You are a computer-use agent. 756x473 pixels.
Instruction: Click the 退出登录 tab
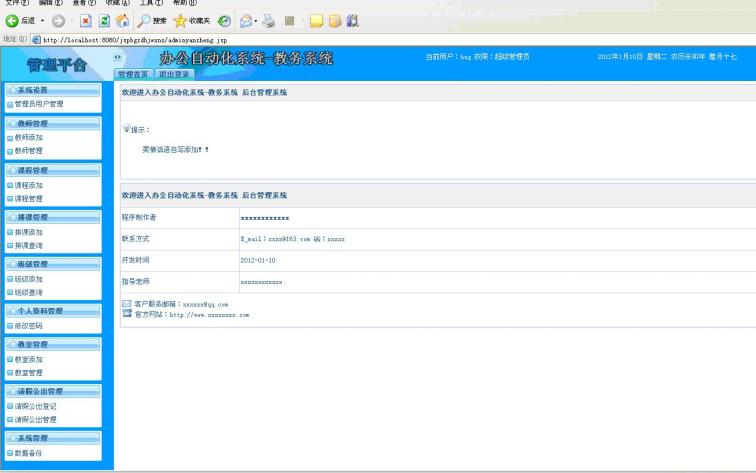pyautogui.click(x=174, y=74)
